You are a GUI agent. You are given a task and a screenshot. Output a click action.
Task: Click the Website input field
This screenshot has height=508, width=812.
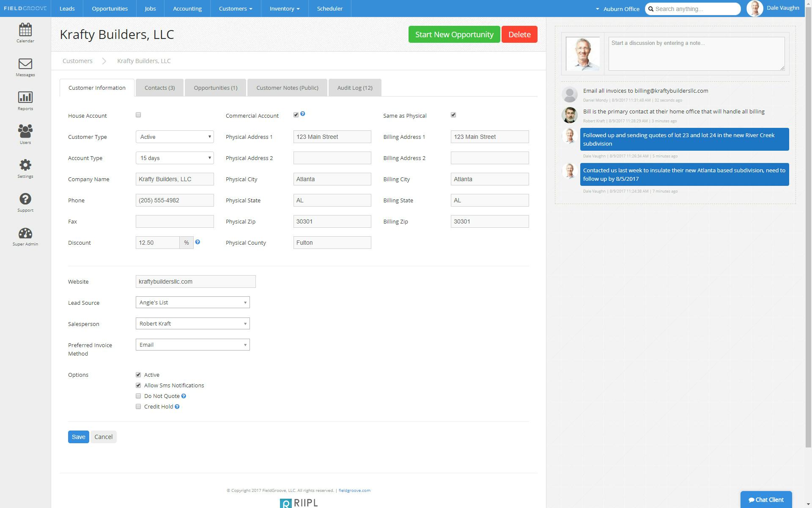[195, 282]
